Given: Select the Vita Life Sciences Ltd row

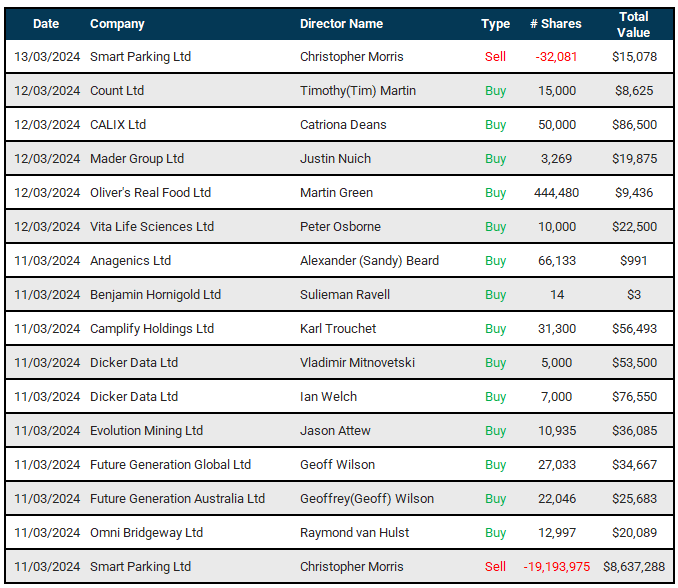Looking at the screenshot, I should point(339,227).
